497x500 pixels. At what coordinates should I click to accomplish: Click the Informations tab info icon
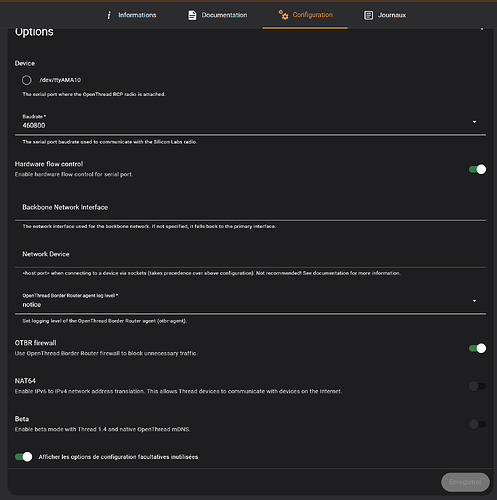click(x=109, y=15)
